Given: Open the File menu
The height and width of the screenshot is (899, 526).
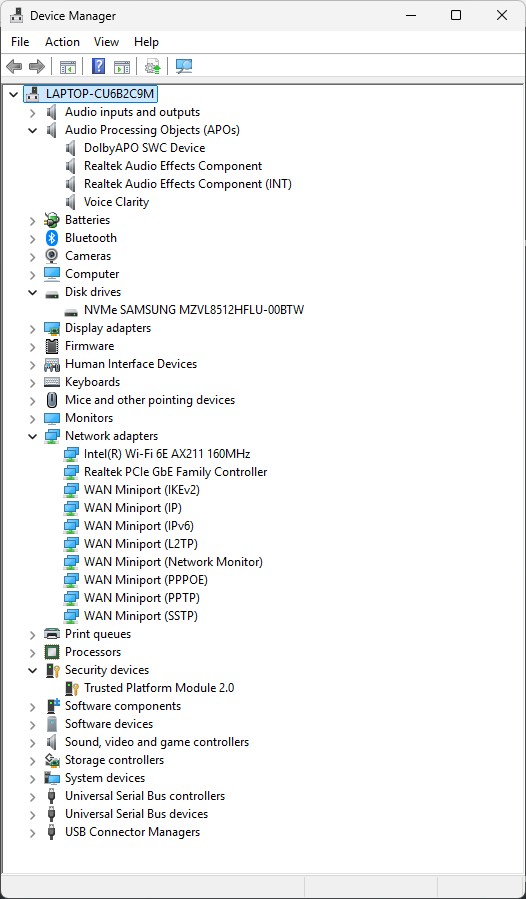Looking at the screenshot, I should pos(20,42).
